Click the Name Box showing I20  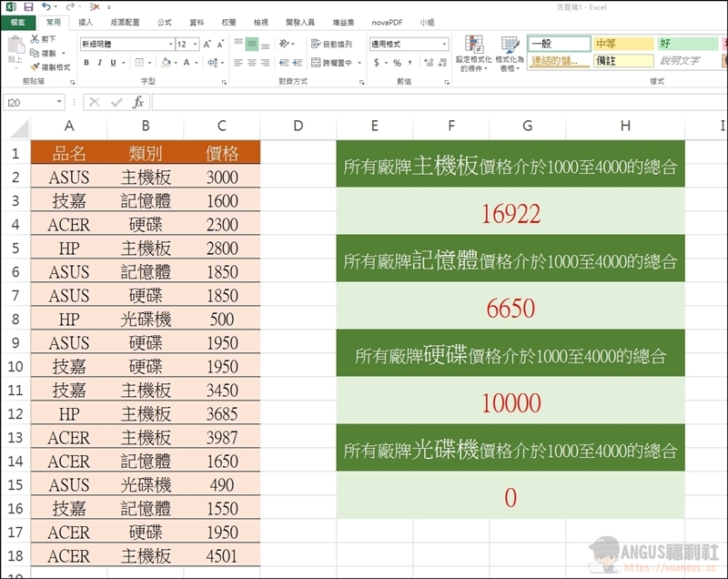[31, 103]
